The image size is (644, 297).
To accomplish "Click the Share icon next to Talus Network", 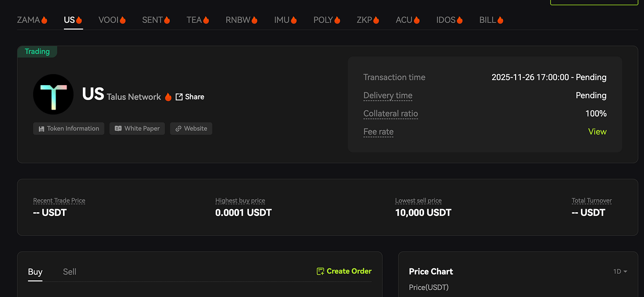I will [179, 97].
